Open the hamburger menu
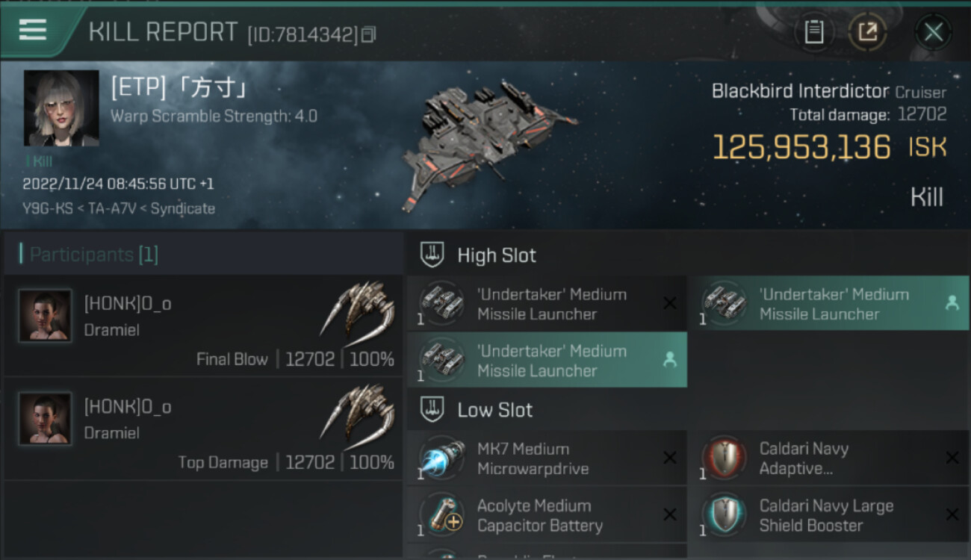Screen dimensions: 971x560 34,31
